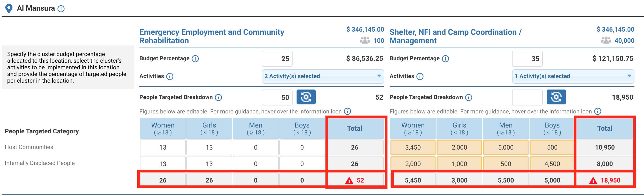Edit Host Communities Women cell under Emergency Employment
The image size is (644, 195).
[x=163, y=147]
